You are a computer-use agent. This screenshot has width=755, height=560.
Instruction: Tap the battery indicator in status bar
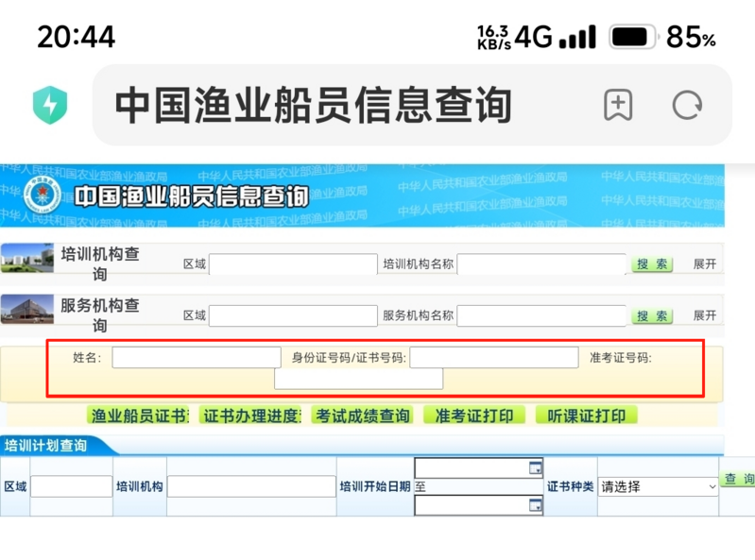[633, 37]
